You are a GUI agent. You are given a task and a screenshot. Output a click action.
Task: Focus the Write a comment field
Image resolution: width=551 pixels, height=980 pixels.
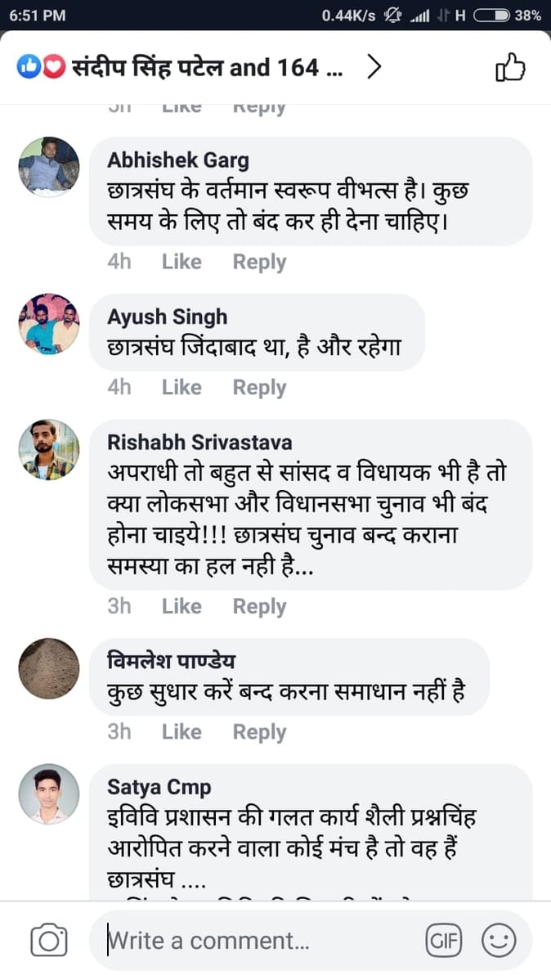pos(262,940)
